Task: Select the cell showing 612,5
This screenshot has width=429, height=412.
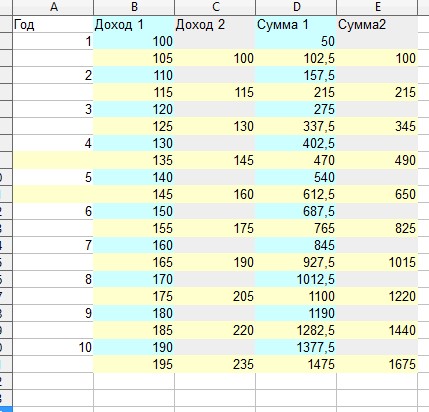Action: pyautogui.click(x=296, y=194)
